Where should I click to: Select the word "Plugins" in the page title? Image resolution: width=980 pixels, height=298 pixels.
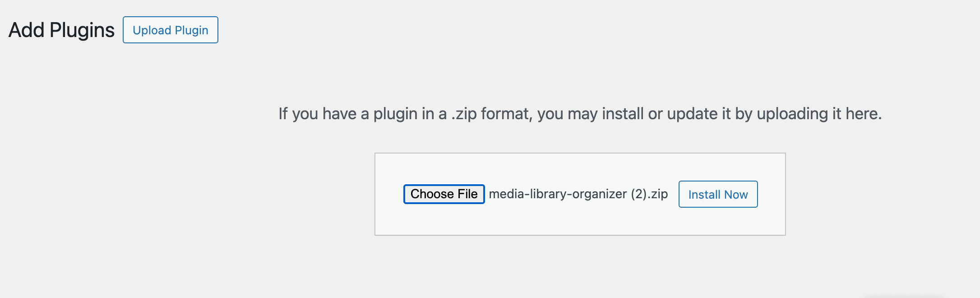click(82, 30)
